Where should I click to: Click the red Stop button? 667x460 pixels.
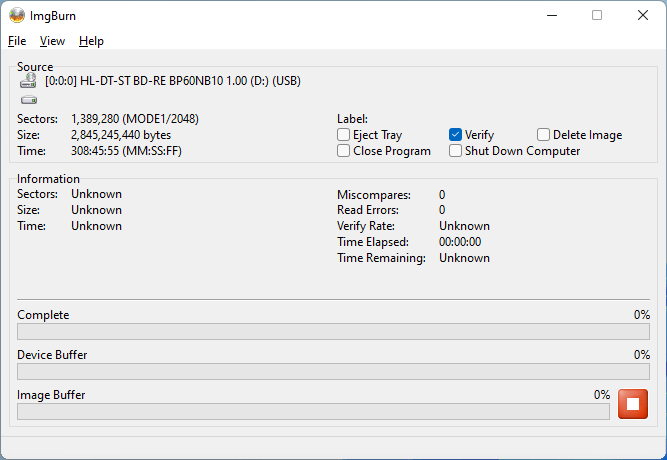point(633,404)
